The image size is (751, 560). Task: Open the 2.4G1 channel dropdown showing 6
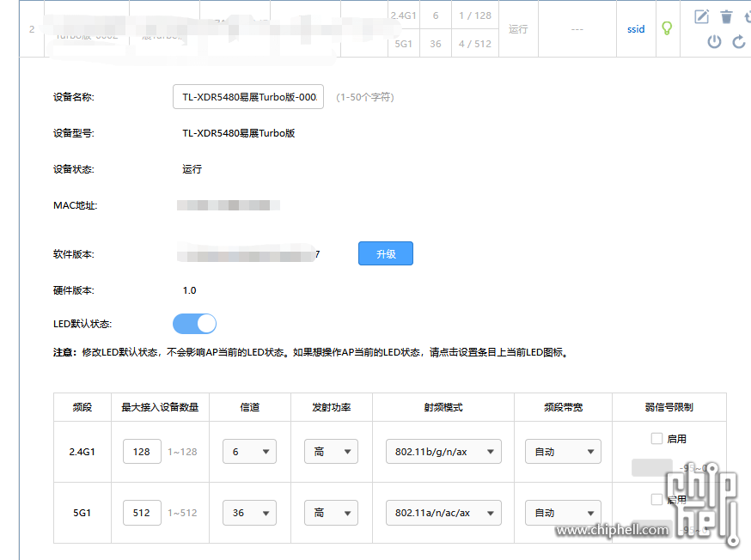pos(249,452)
